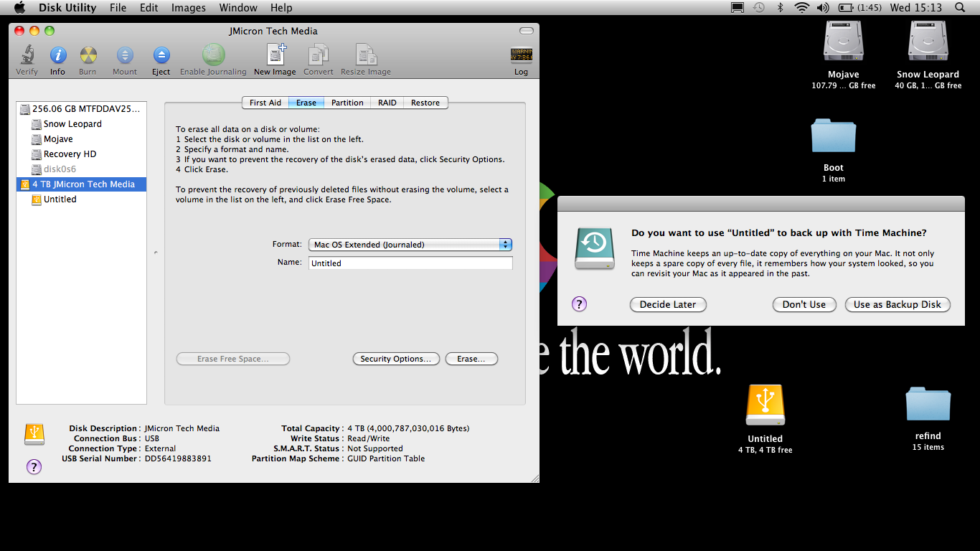Click the Erase... button
The image size is (980, 551).
tap(471, 359)
